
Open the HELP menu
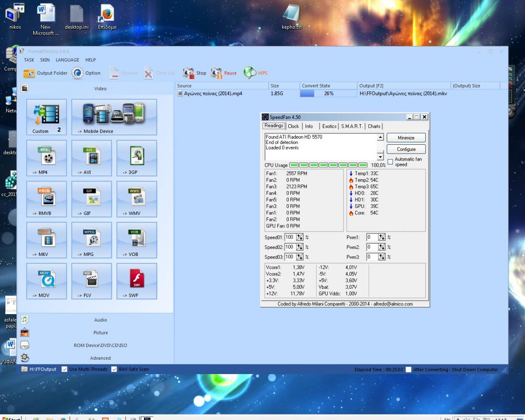coord(91,60)
